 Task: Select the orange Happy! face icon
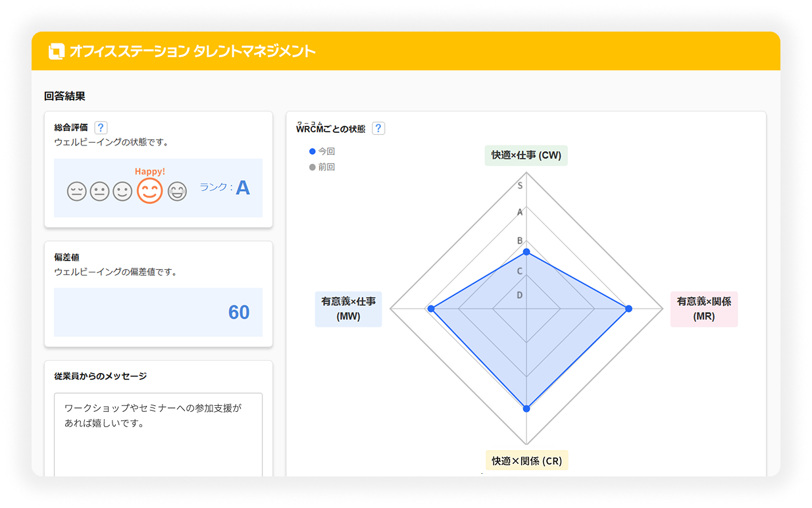[x=149, y=191]
